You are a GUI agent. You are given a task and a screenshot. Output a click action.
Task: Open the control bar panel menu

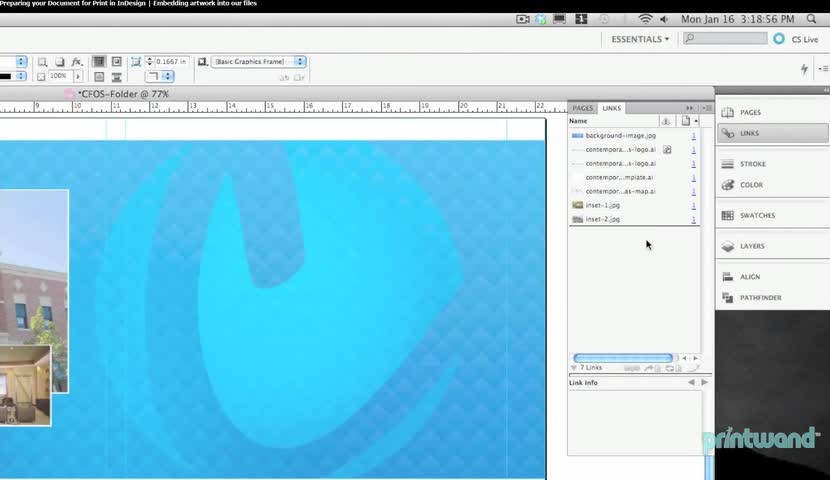823,69
